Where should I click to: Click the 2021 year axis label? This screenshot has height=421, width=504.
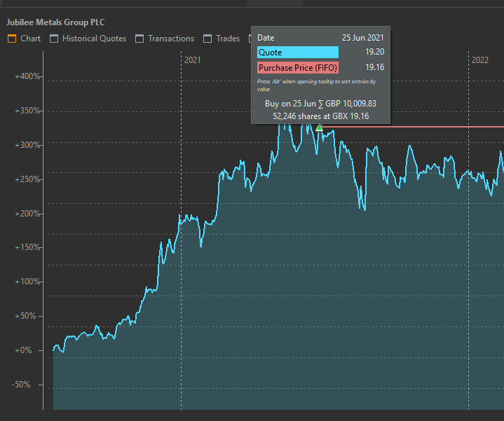click(x=192, y=60)
